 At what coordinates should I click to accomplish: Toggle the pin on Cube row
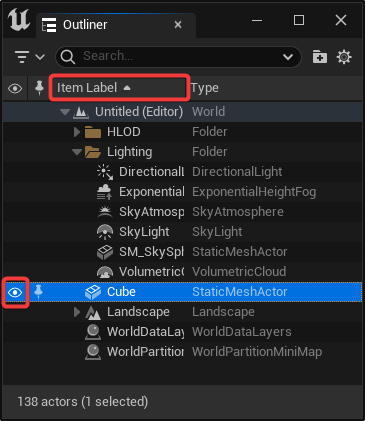coord(38,292)
